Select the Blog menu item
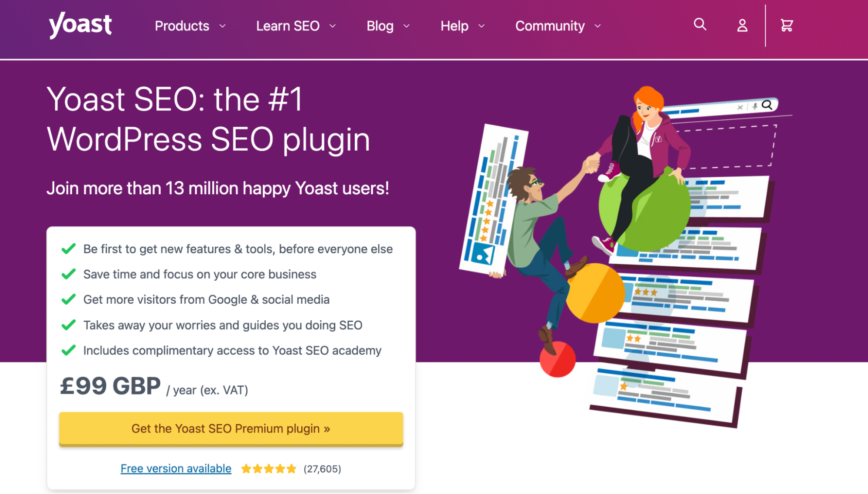 [x=380, y=26]
